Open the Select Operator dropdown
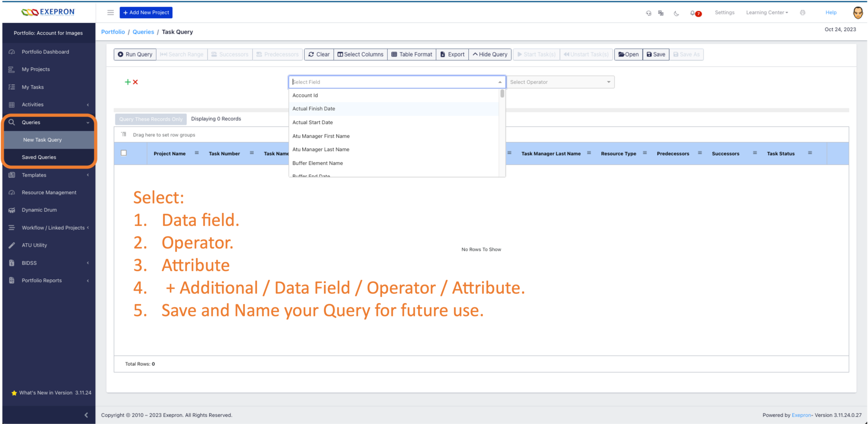 (560, 82)
